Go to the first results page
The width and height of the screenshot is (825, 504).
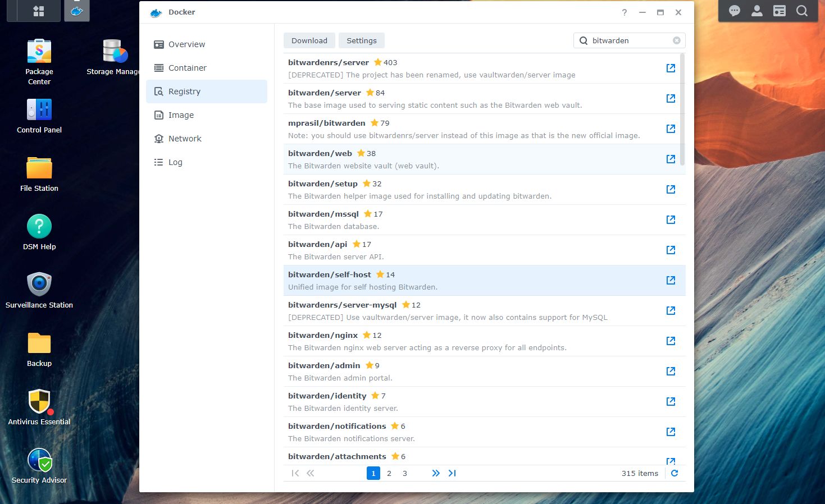coord(295,473)
